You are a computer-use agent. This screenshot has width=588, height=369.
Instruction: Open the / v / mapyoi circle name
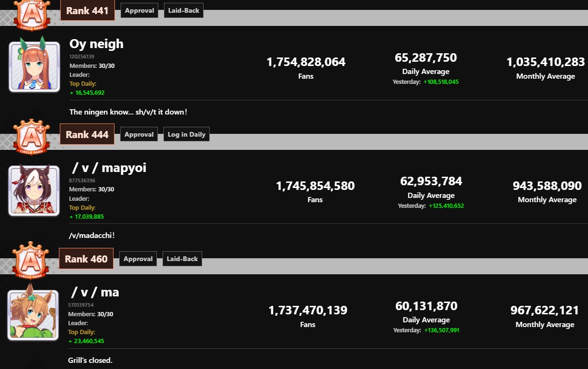coord(109,168)
